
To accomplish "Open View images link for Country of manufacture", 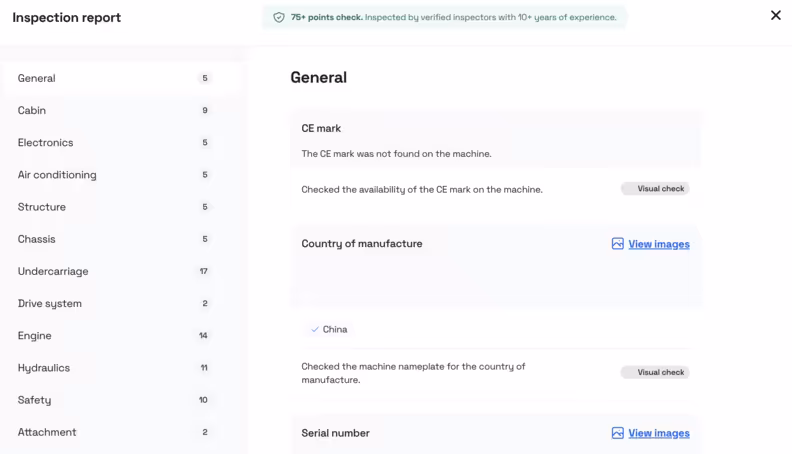I will [658, 244].
